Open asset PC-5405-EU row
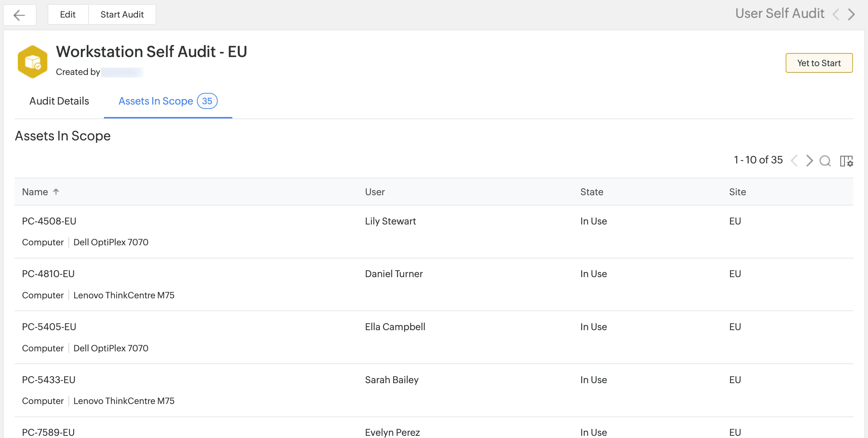The height and width of the screenshot is (438, 868). coord(49,327)
